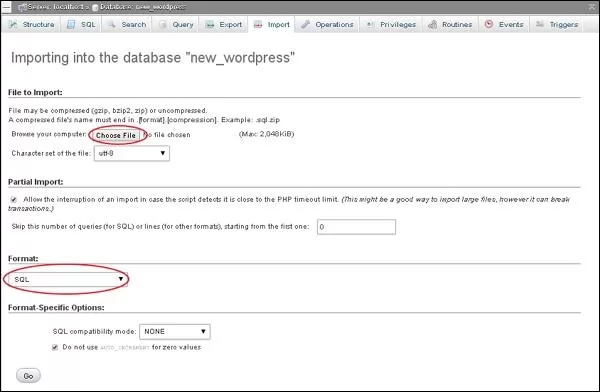
Task: Click the '(Max: 2,048KiB)' text
Action: (x=266, y=134)
